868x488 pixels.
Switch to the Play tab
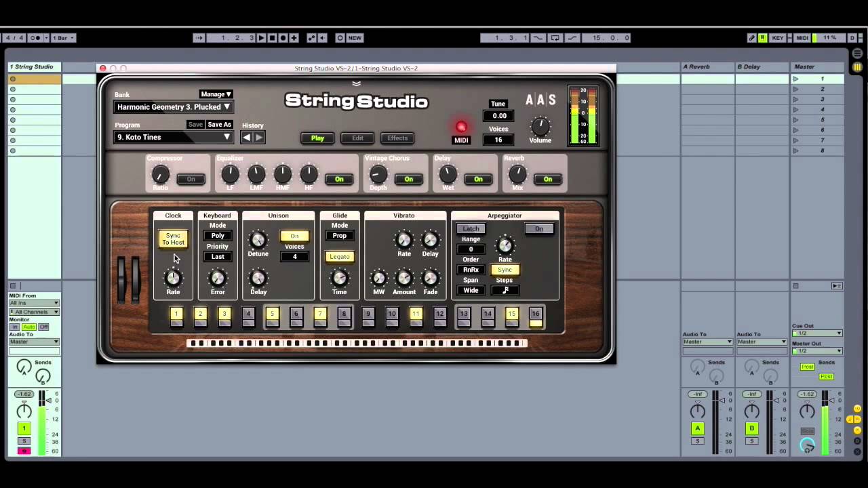point(317,138)
